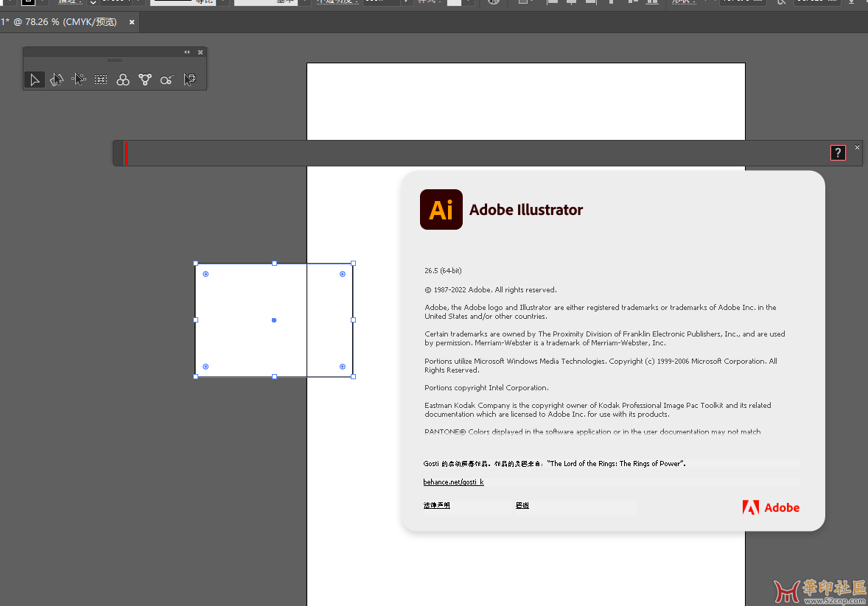The image size is (868, 606).
Task: Click the version text 26.5 (64-bit)
Action: [443, 271]
